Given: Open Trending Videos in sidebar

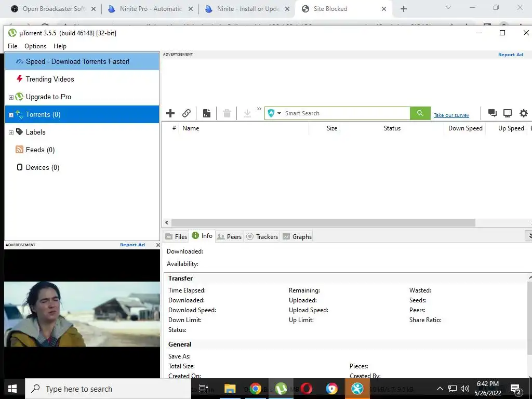Looking at the screenshot, I should click(x=82, y=79).
